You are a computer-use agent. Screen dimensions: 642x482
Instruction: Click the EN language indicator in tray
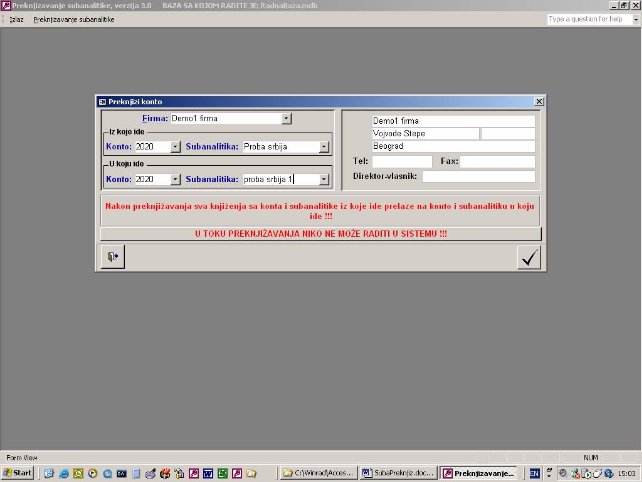[x=534, y=472]
